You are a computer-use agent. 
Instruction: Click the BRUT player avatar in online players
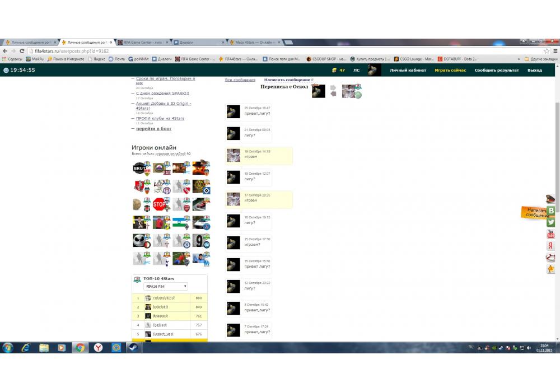click(x=139, y=167)
